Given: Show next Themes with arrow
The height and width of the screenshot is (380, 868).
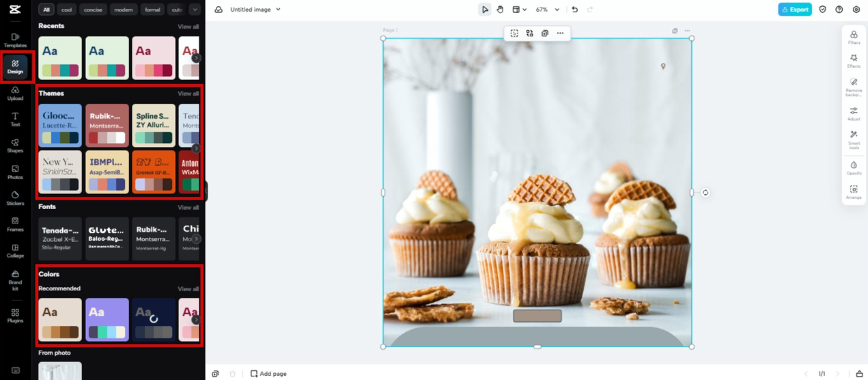Looking at the screenshot, I should pyautogui.click(x=196, y=148).
